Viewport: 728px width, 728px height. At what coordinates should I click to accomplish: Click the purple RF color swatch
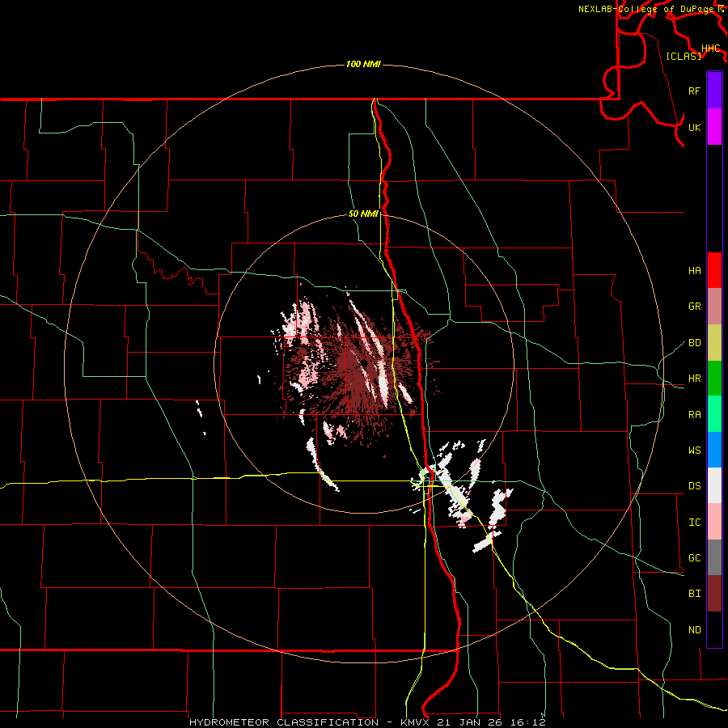714,91
